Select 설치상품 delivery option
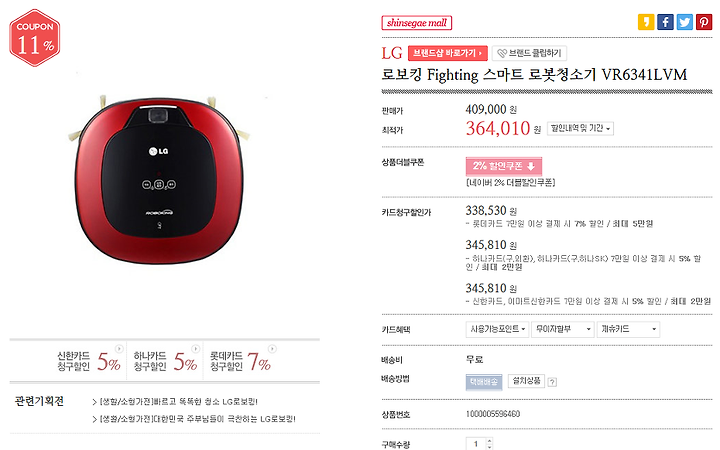Viewport: 720px width, 450px height. (526, 381)
